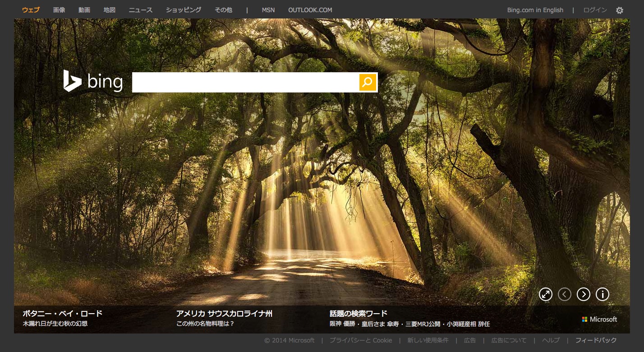Go to previous background image arrow

coord(565,295)
